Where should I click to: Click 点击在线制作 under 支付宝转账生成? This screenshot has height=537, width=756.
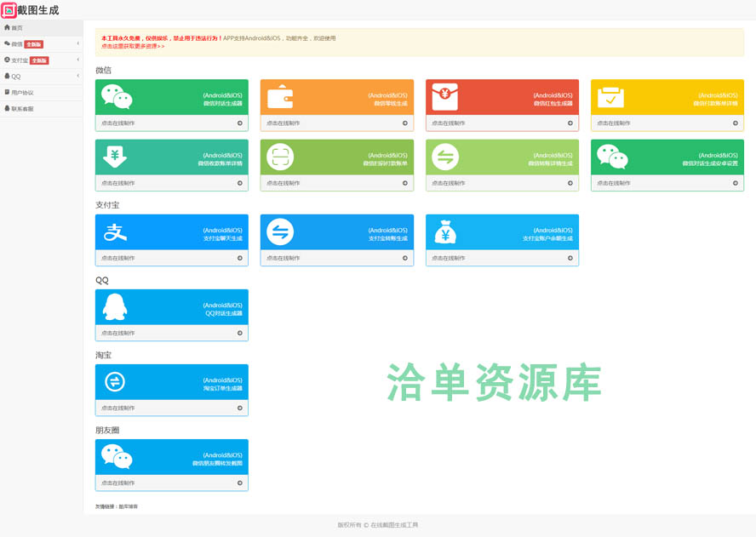coord(283,258)
